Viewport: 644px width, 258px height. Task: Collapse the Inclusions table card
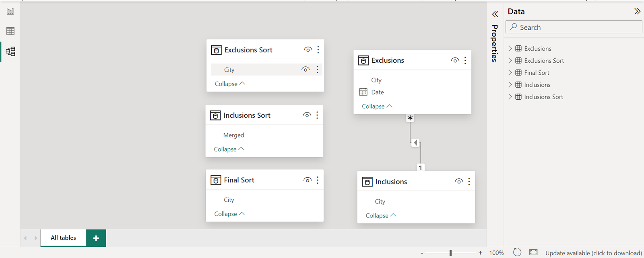coord(381,215)
